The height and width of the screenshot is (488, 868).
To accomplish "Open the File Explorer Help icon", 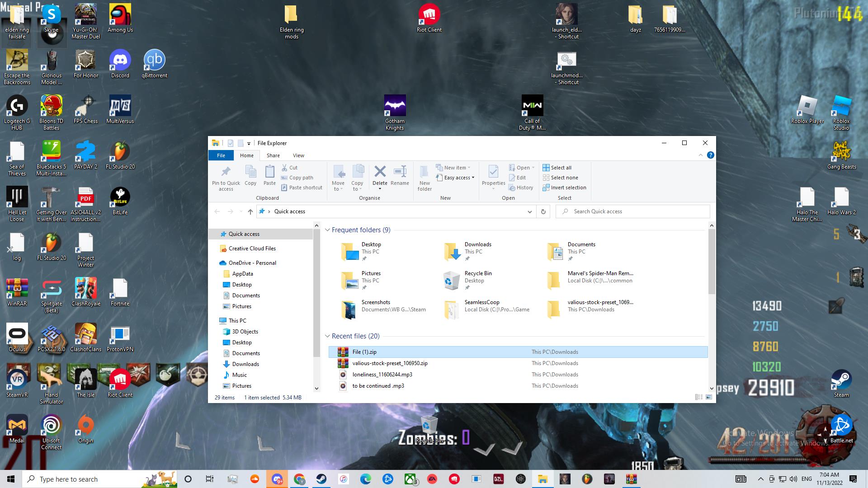I will tap(710, 155).
